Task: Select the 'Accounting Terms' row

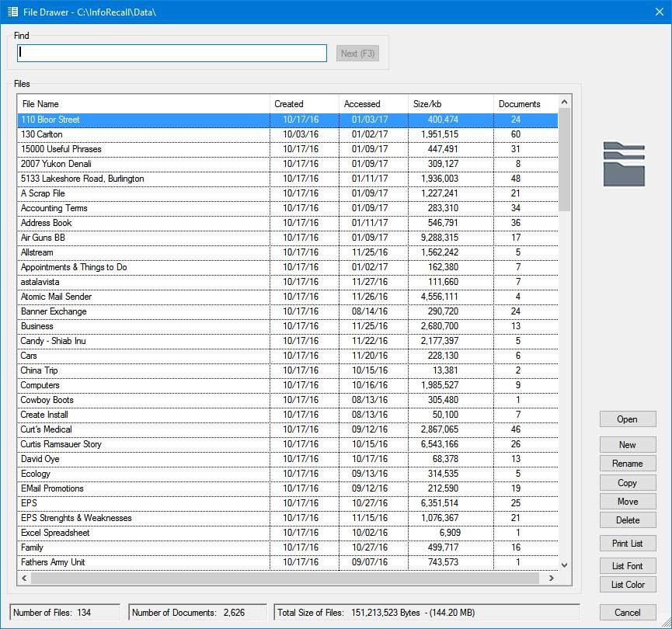Action: [287, 208]
